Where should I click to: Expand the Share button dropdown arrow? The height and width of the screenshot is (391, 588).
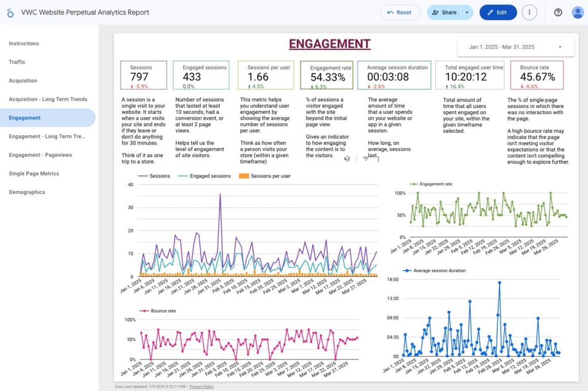[x=467, y=13]
